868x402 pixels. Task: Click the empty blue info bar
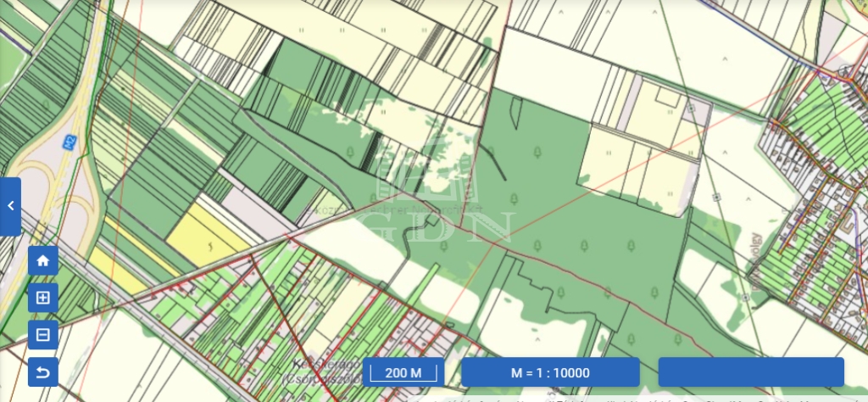point(751,372)
